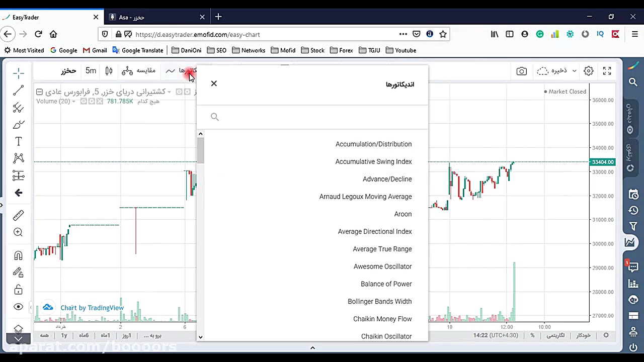Select the crosshair cursor tool
Image resolution: width=644 pixels, height=362 pixels.
[19, 73]
